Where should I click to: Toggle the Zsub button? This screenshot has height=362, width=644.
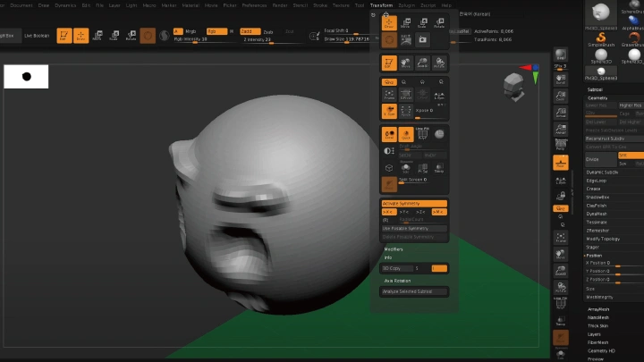(268, 31)
